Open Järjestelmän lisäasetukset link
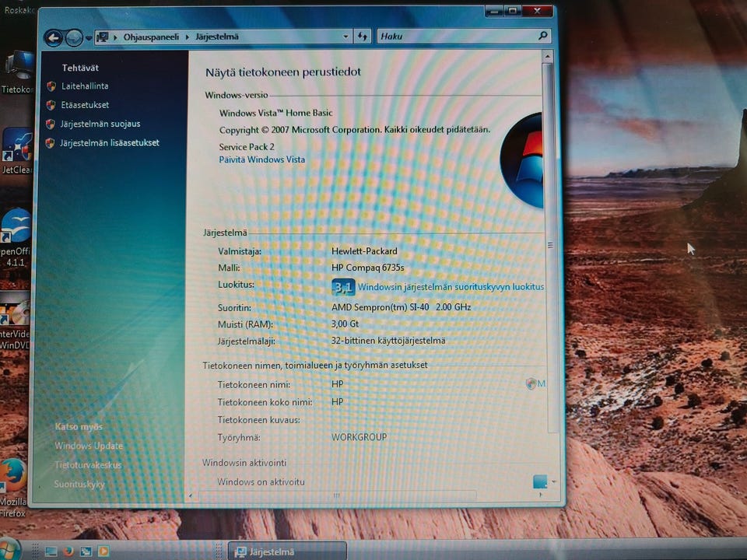The width and height of the screenshot is (747, 560). pos(110,142)
